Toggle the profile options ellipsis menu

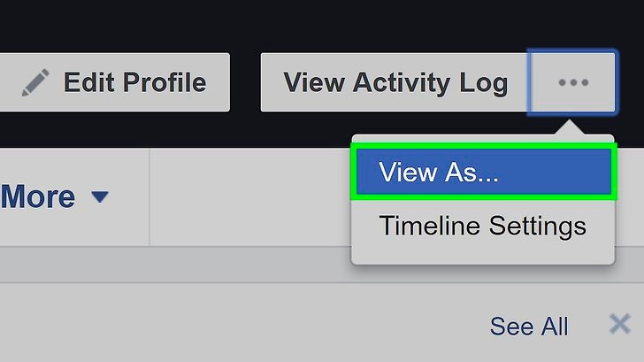572,82
